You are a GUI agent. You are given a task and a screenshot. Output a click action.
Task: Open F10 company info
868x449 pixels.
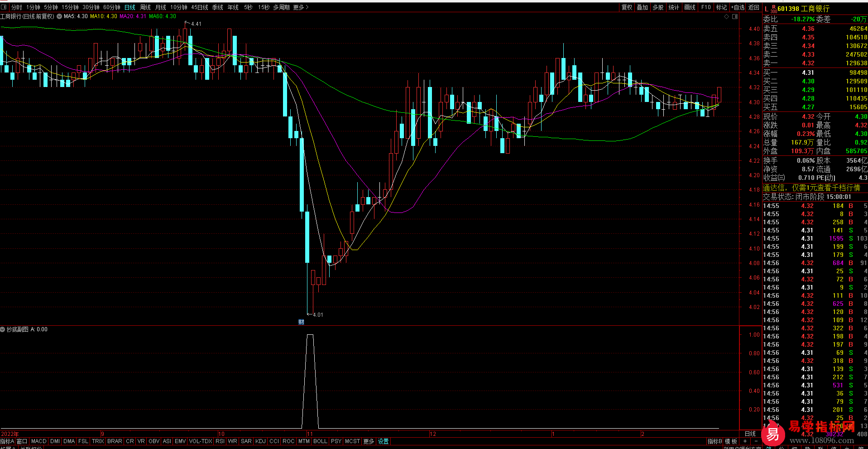tap(706, 7)
